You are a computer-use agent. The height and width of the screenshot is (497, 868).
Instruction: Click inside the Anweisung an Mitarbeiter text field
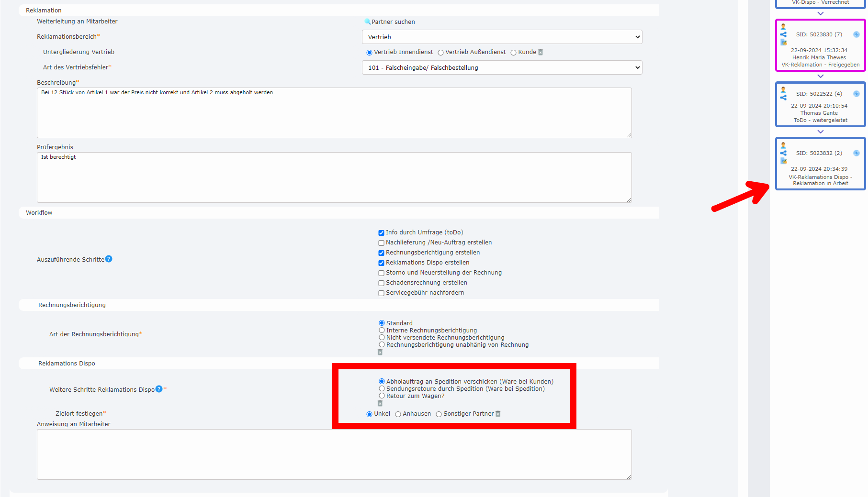pos(334,454)
